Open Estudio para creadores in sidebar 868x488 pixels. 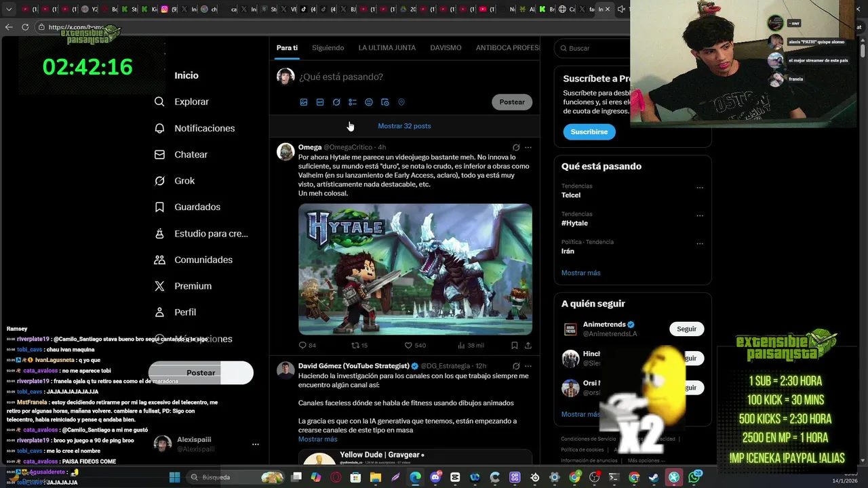[201, 233]
